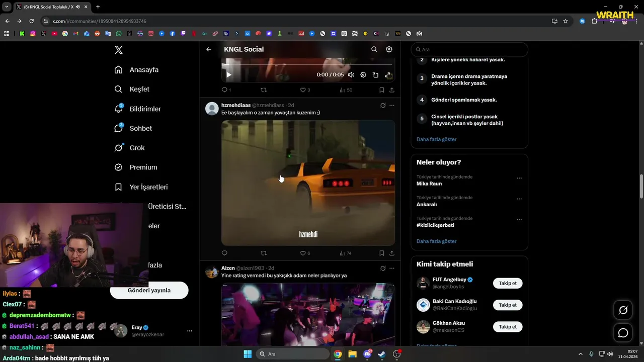This screenshot has height=362, width=644.
Task: Open Mika Raun trending topic
Action: [429, 184]
